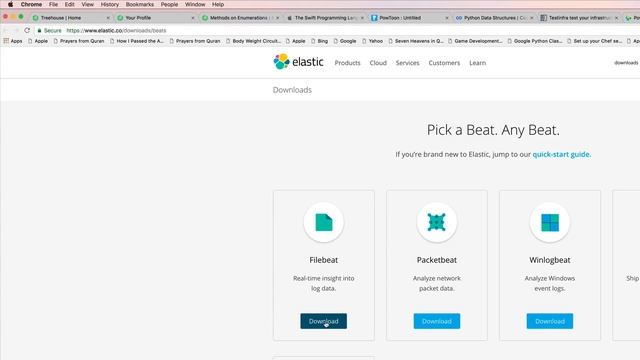Open the Seven Heavens bookmark

(x=416, y=41)
